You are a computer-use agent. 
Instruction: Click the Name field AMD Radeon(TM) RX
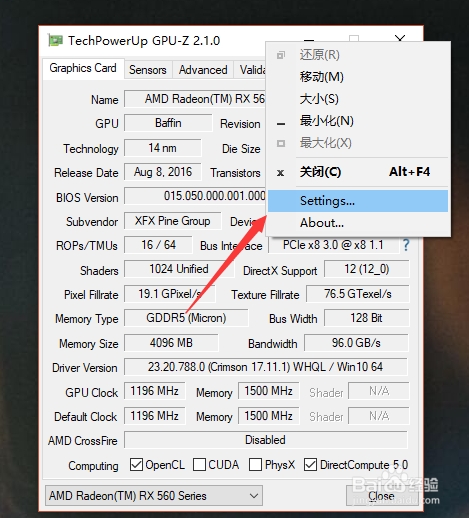click(195, 99)
